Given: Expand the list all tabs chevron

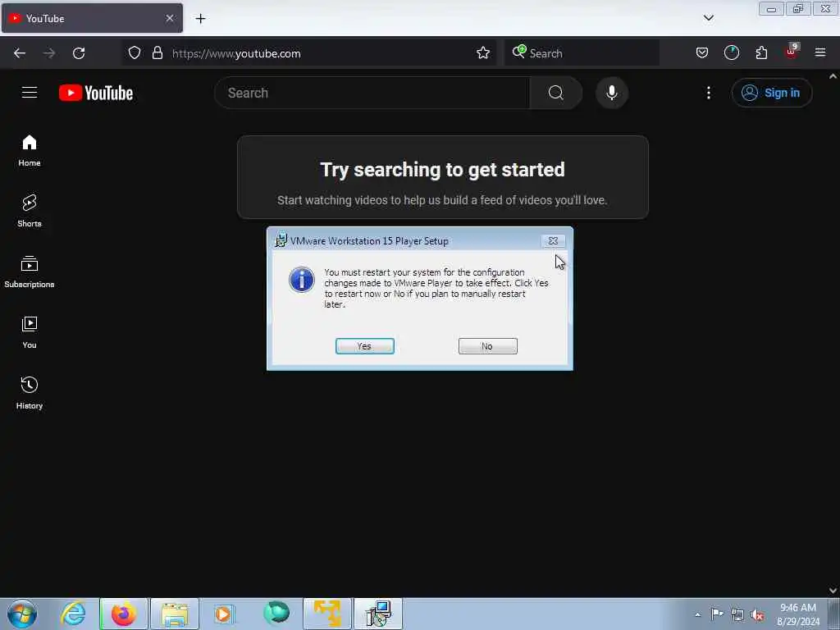Looking at the screenshot, I should pos(708,18).
